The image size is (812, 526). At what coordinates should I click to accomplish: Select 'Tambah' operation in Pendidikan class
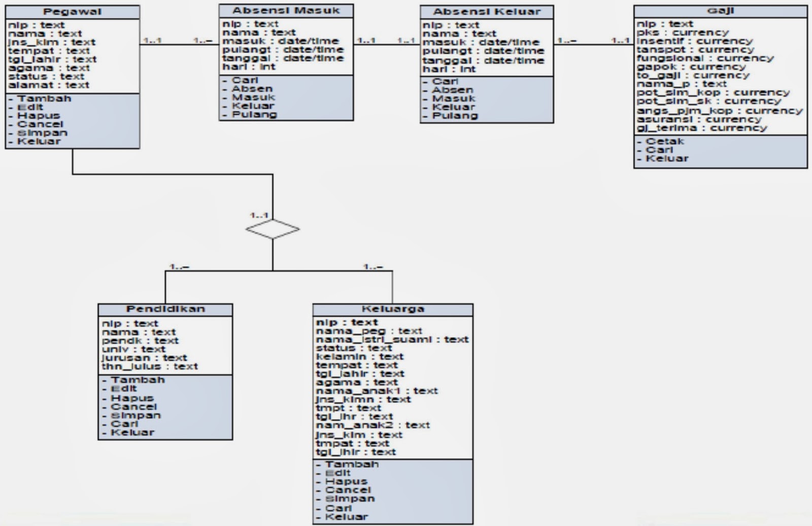click(x=133, y=380)
